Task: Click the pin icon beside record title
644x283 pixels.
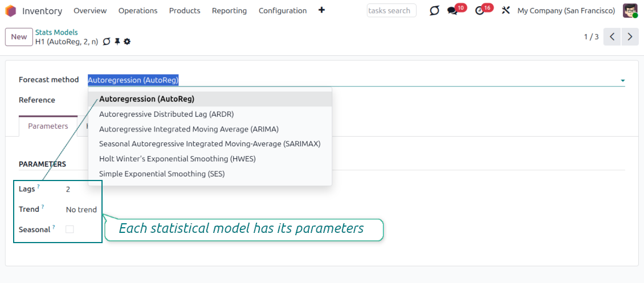Action: [x=117, y=42]
